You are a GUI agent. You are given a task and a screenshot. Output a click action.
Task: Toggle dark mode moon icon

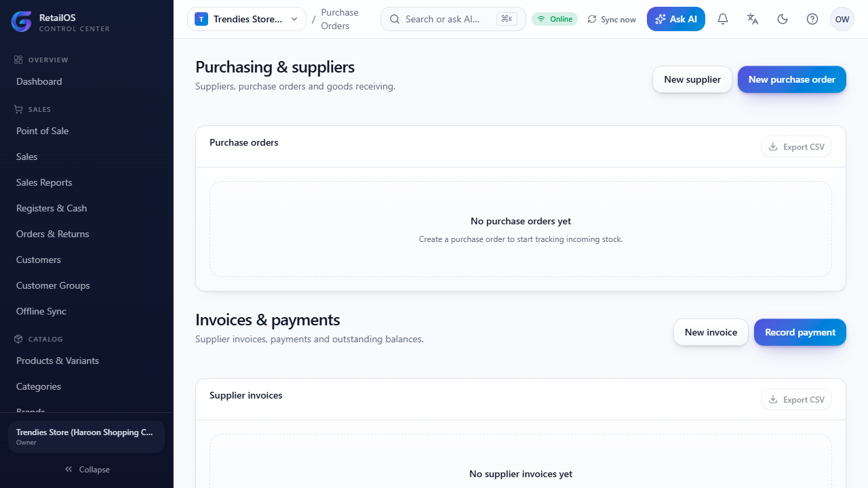(783, 19)
